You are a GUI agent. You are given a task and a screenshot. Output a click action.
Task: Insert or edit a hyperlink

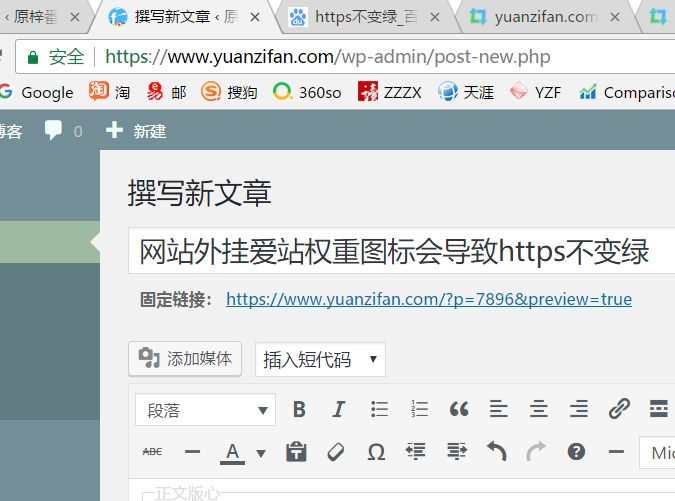click(619, 409)
